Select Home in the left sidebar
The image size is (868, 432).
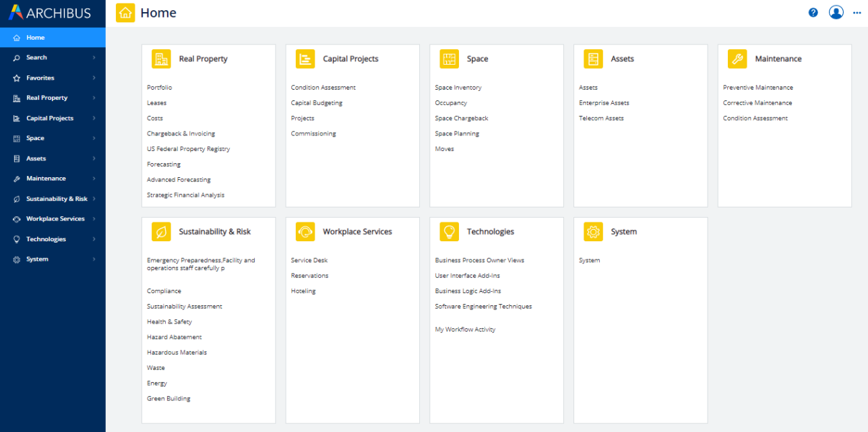[x=36, y=38]
